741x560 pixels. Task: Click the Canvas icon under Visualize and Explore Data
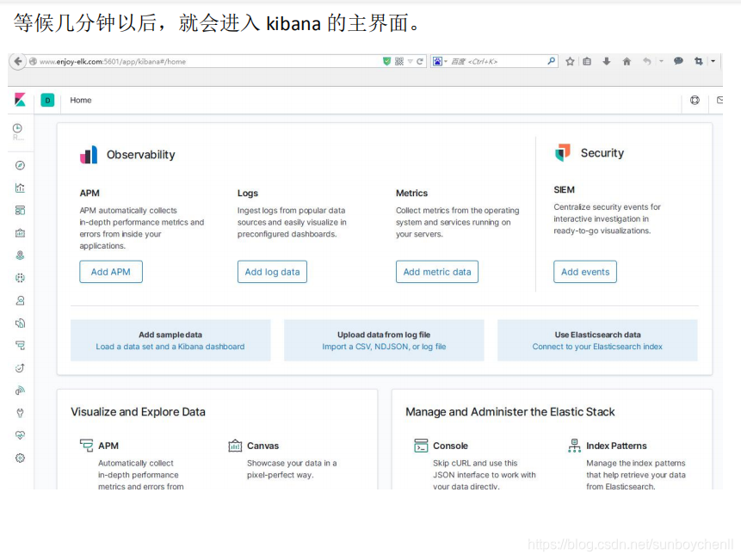click(x=235, y=446)
